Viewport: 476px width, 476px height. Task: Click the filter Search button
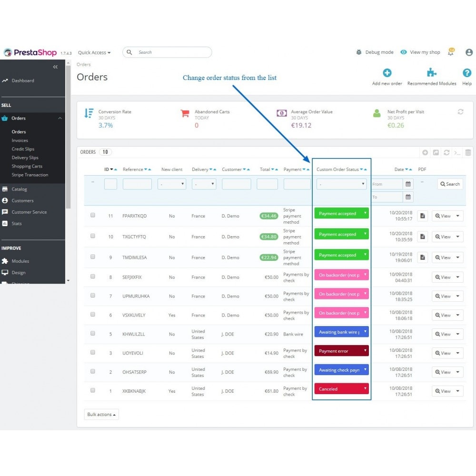[450, 184]
